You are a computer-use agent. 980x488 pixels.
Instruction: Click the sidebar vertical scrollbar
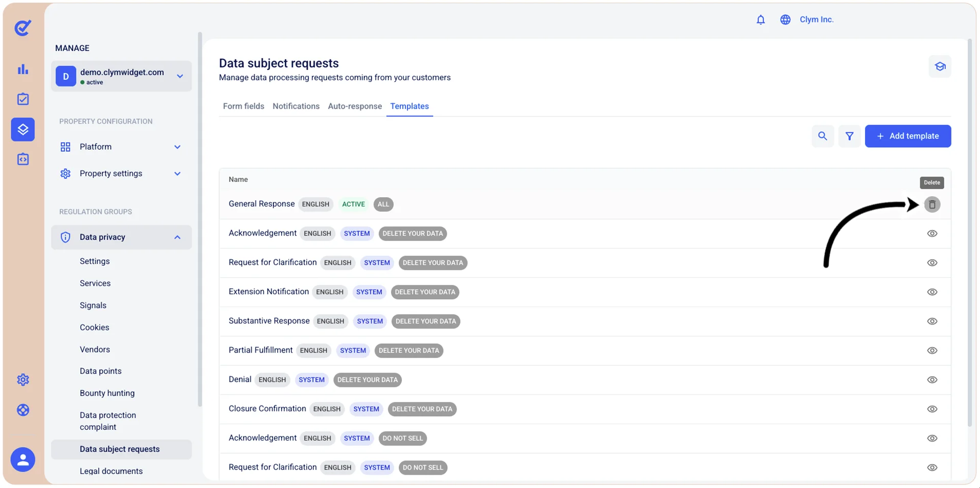(x=199, y=220)
